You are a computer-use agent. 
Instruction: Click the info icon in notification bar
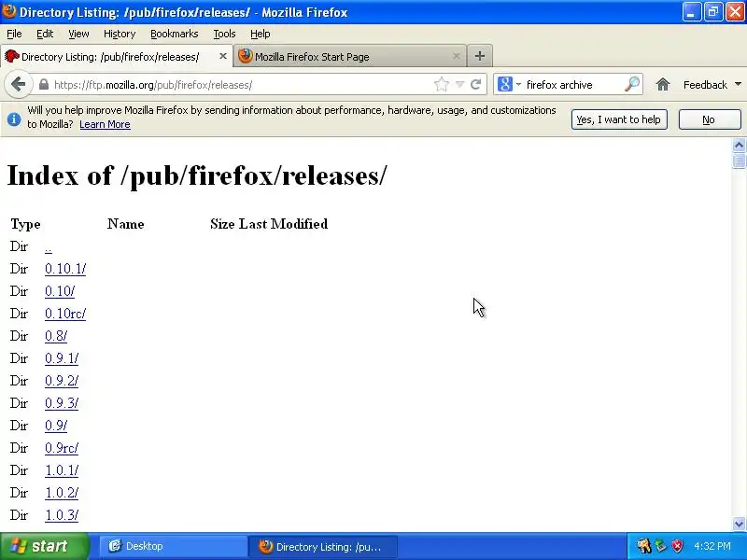[x=14, y=119]
